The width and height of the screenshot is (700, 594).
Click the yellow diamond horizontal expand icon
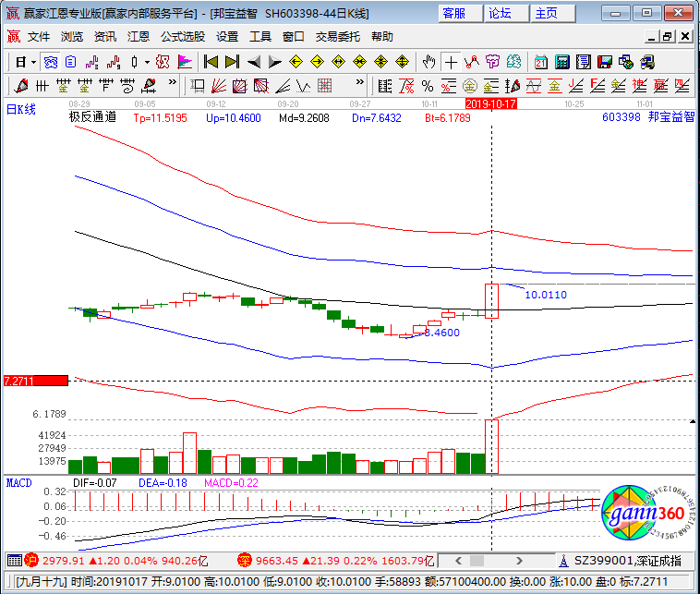pos(338,62)
